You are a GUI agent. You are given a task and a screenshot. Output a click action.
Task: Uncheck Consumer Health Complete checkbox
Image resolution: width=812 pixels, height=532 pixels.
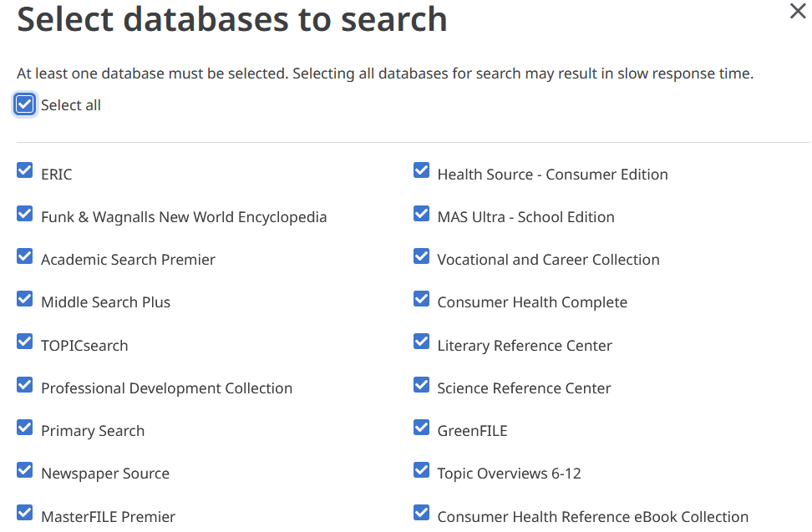[x=421, y=299]
